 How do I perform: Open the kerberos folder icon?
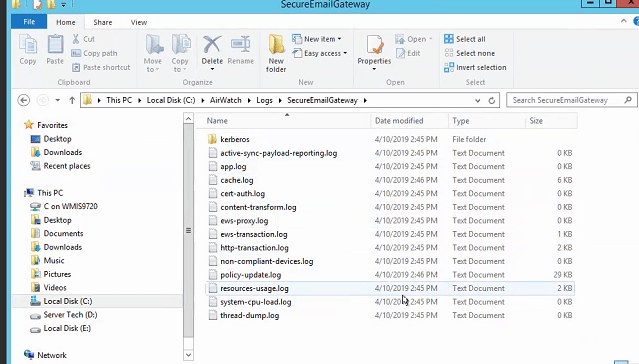[x=212, y=139]
